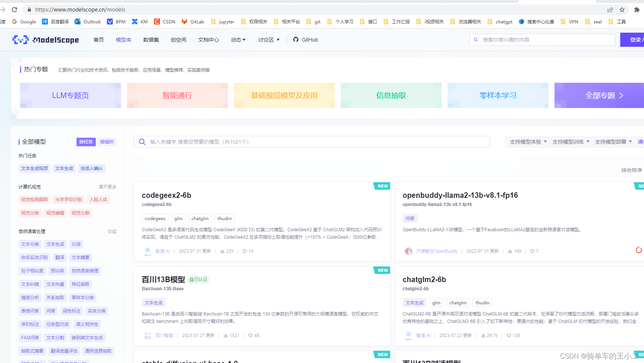Open the 基础视觉模型及应用 topic banner

pos(284,95)
